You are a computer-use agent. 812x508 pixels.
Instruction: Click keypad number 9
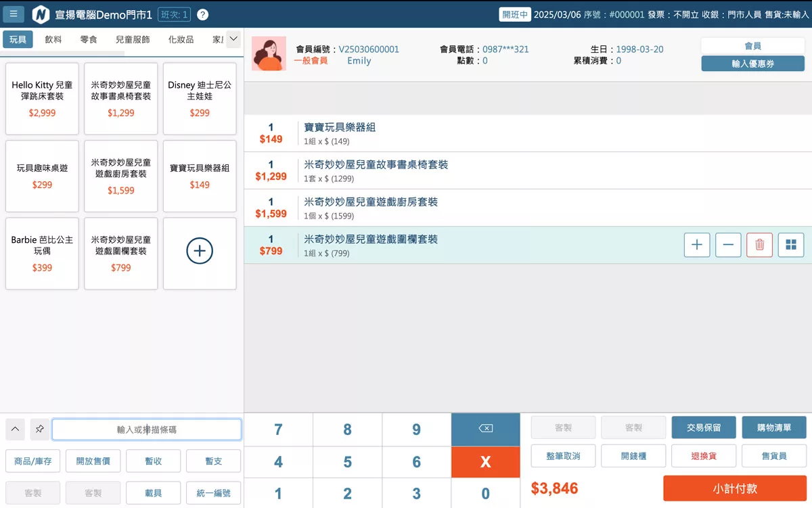click(x=416, y=430)
